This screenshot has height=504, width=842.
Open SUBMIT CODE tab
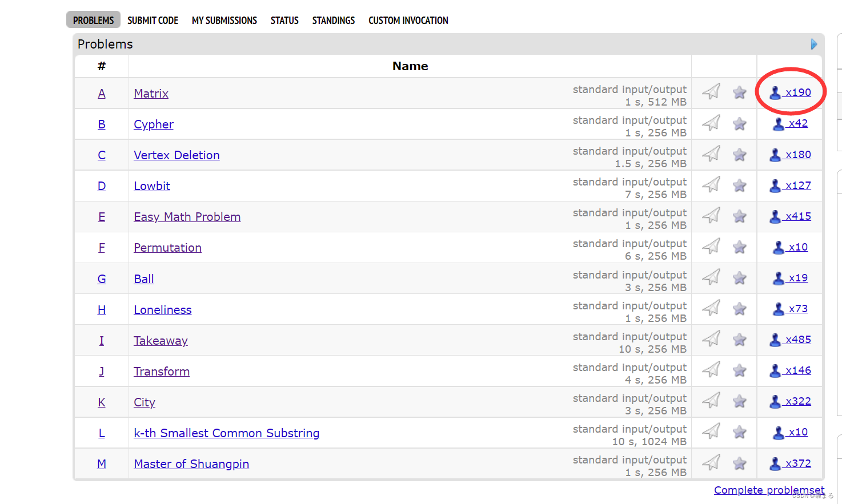[x=153, y=20]
